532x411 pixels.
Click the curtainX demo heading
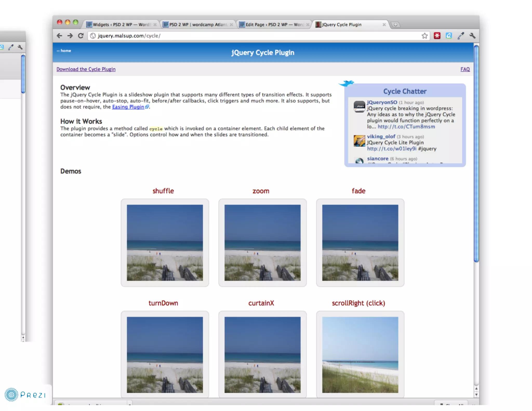[261, 303]
